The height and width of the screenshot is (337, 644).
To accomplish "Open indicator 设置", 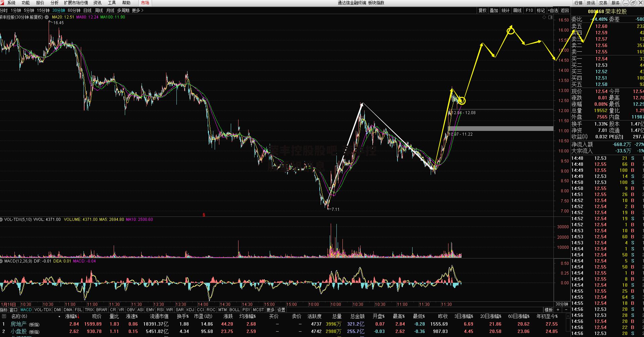I will click(281, 310).
